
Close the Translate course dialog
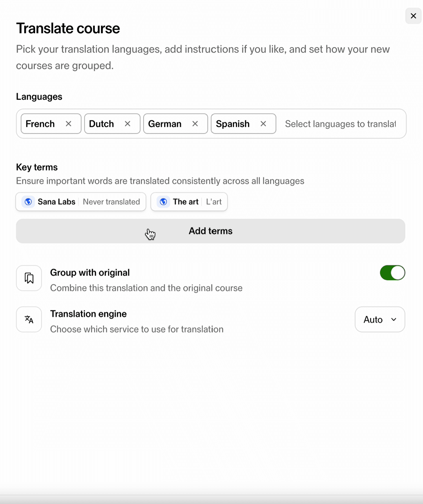(413, 16)
